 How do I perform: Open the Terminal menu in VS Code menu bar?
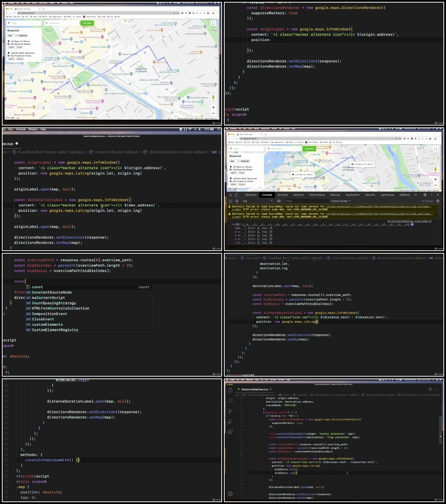click(x=21, y=129)
